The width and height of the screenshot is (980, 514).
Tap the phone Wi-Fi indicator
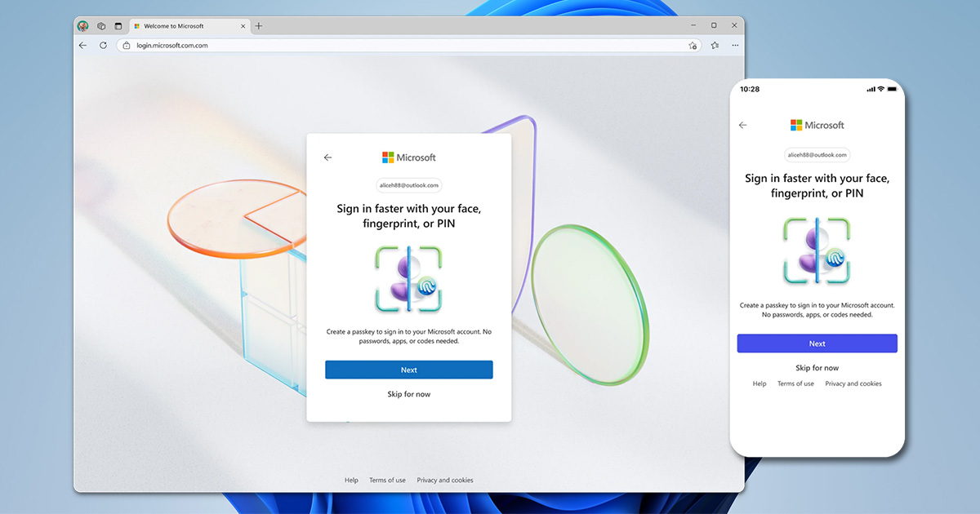coord(880,89)
